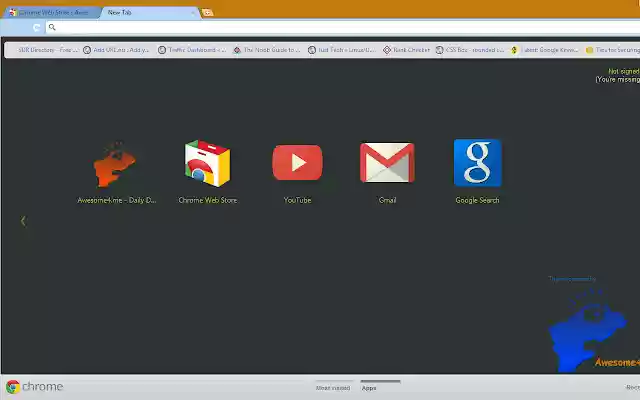Viewport: 640px width, 400px height.
Task: Open the Latest Google Know bookmark
Action: pos(545,50)
